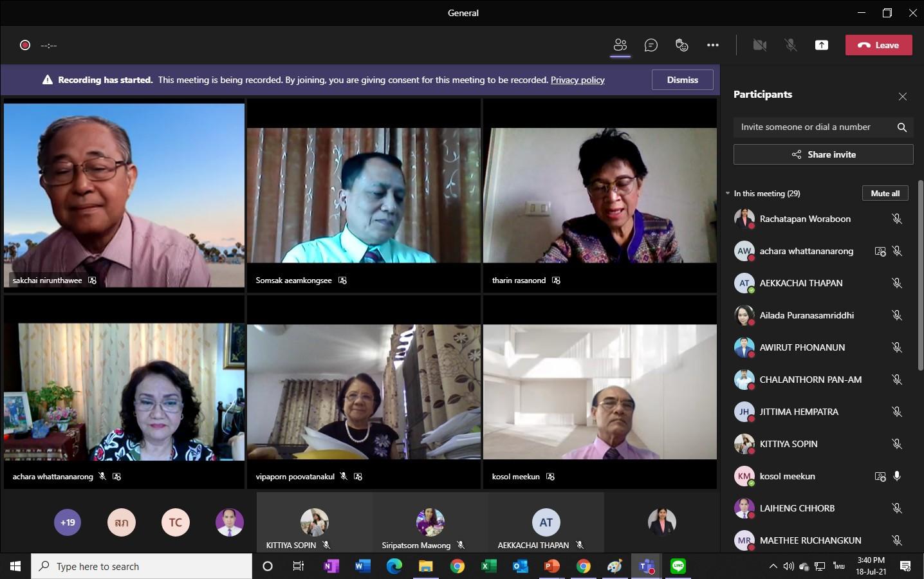
Task: Open reactions and raise hand icon
Action: [682, 45]
